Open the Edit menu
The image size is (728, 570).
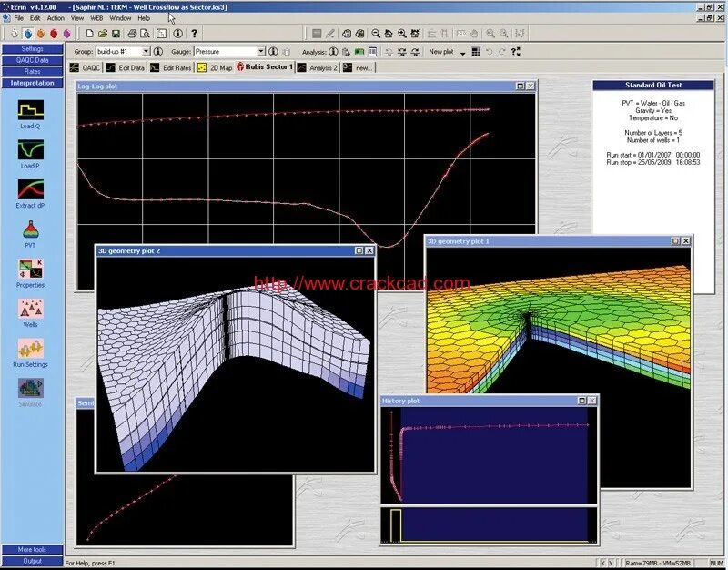(x=35, y=18)
